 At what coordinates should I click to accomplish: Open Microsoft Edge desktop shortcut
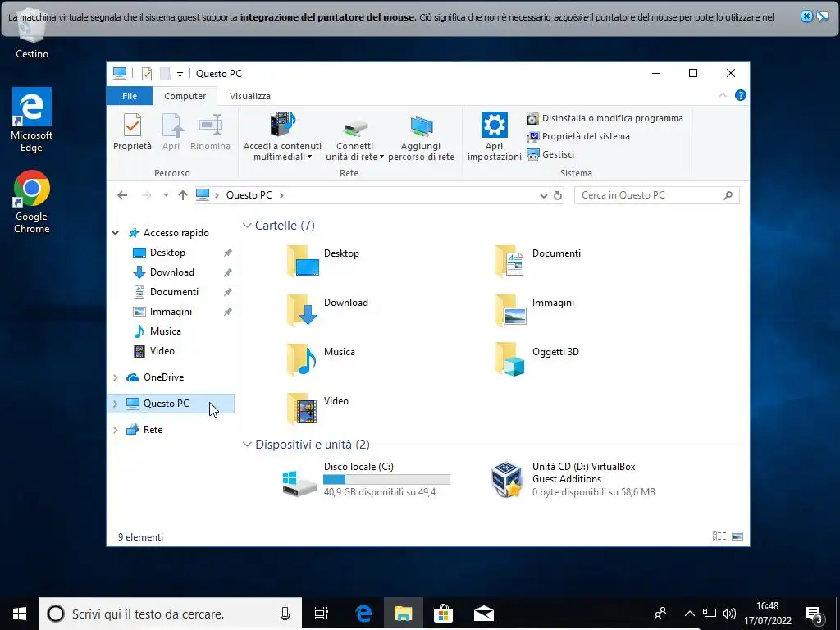pos(32,120)
